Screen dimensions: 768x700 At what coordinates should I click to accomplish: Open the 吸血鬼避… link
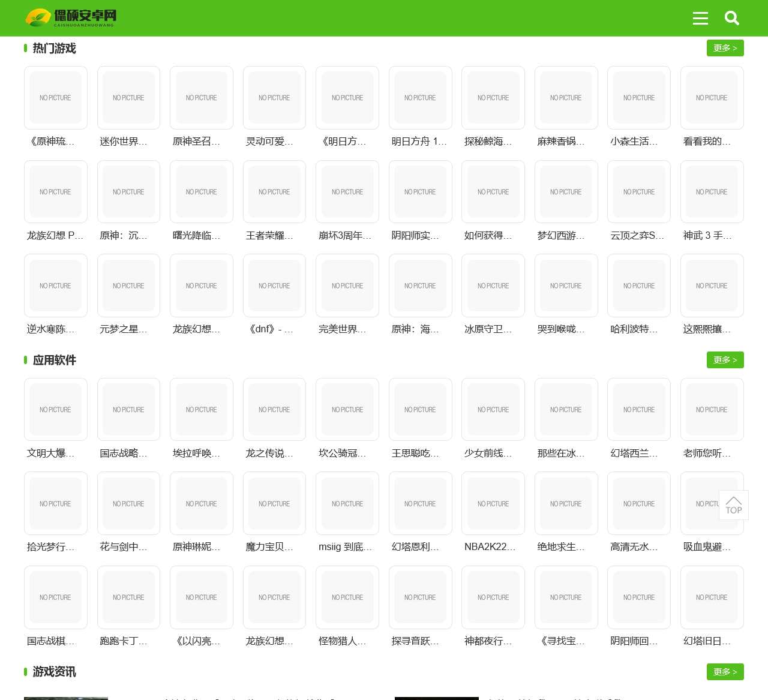pos(707,547)
